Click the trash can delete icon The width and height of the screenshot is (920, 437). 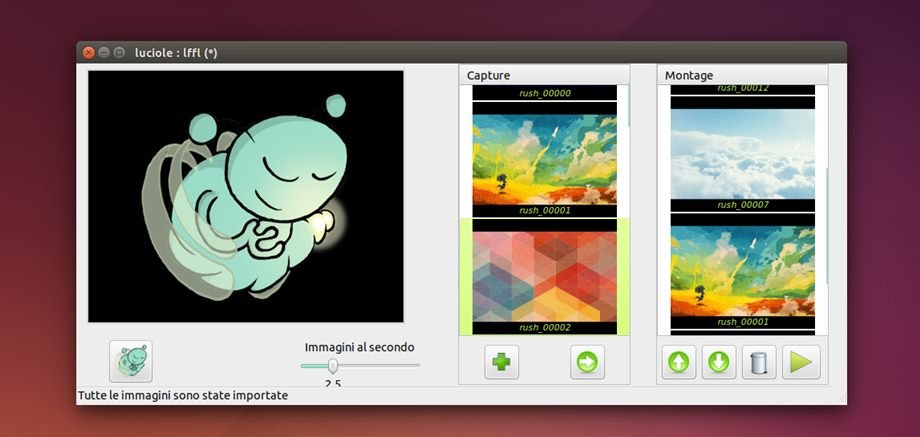tap(759, 361)
